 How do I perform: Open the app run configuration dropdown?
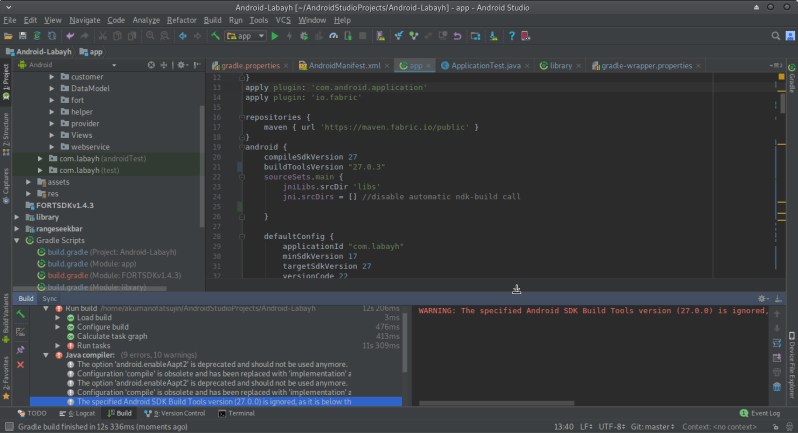point(246,36)
